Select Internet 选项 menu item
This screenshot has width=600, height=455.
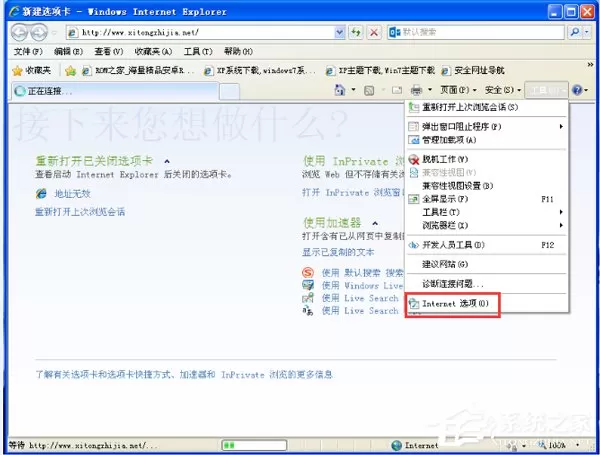(x=453, y=304)
